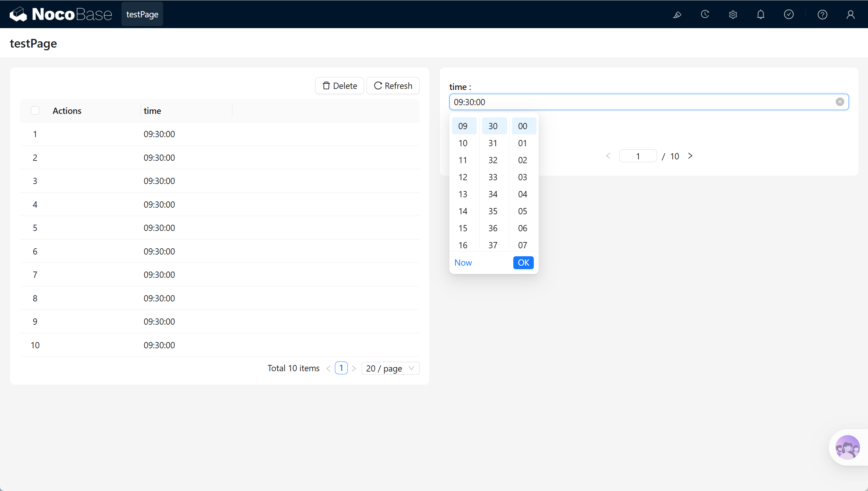Click the clock history icon in header
868x491 pixels.
pos(705,14)
